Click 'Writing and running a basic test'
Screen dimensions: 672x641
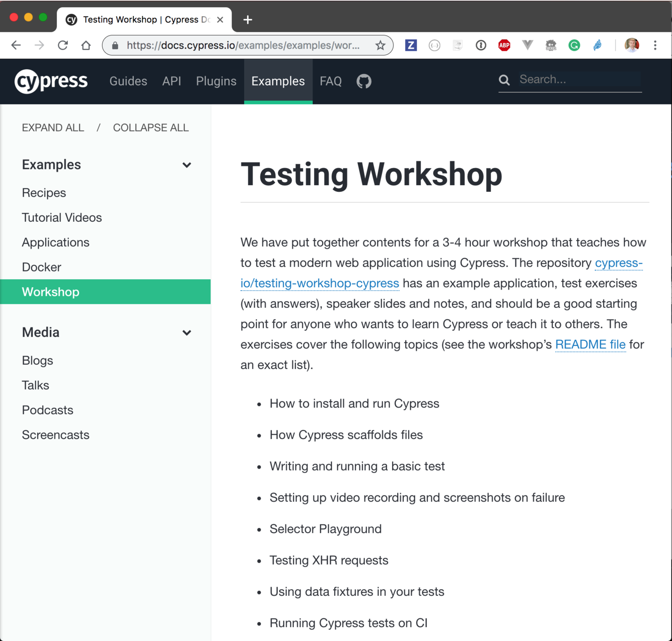click(x=357, y=466)
